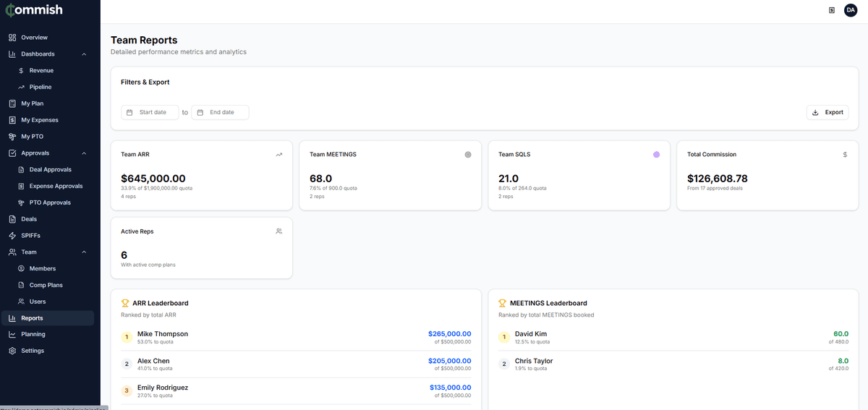Click the $205,000.00 ARR amount
The image size is (868, 410).
(450, 361)
